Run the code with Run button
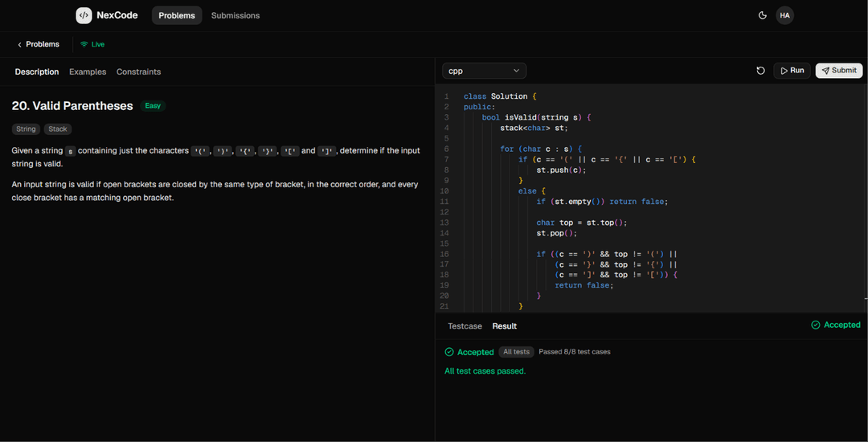This screenshot has height=442, width=868. 792,71
